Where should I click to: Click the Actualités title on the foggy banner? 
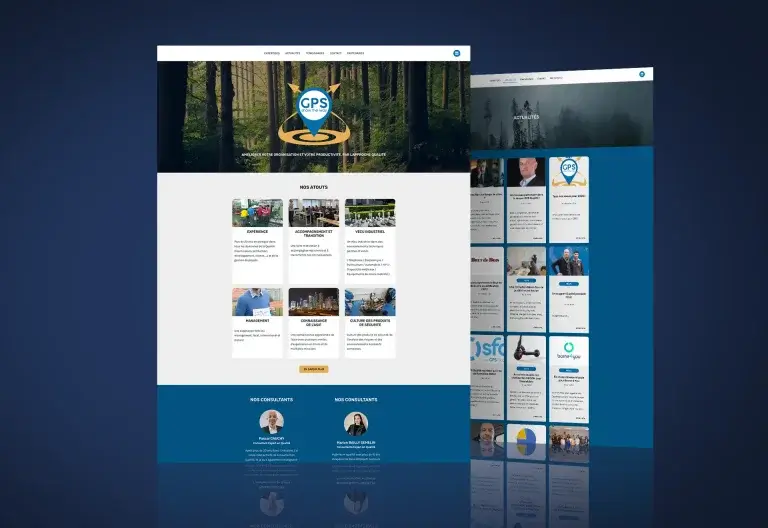click(x=526, y=117)
